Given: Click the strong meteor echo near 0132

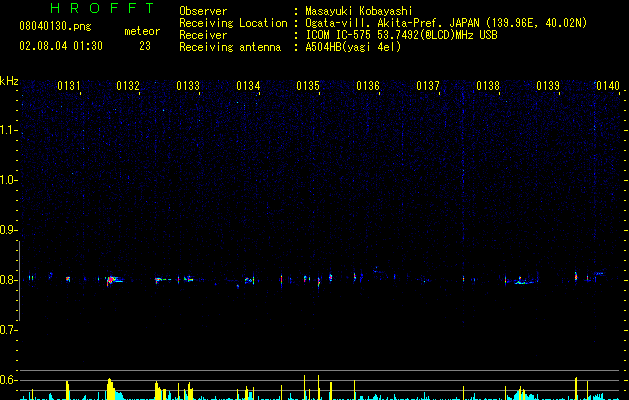Looking at the screenshot, I should pos(114,280).
